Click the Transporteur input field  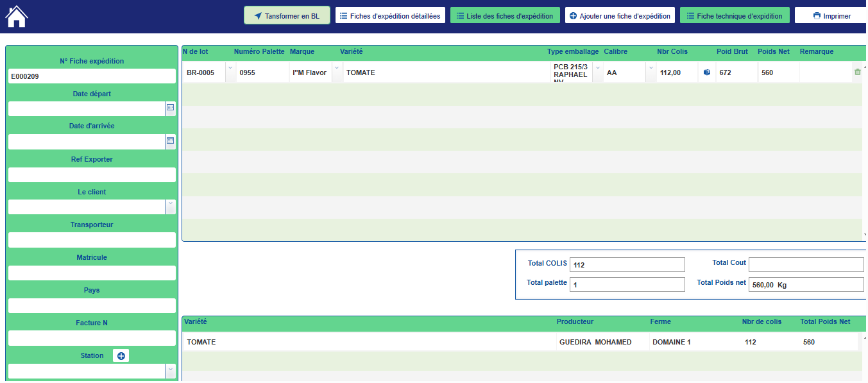click(92, 240)
